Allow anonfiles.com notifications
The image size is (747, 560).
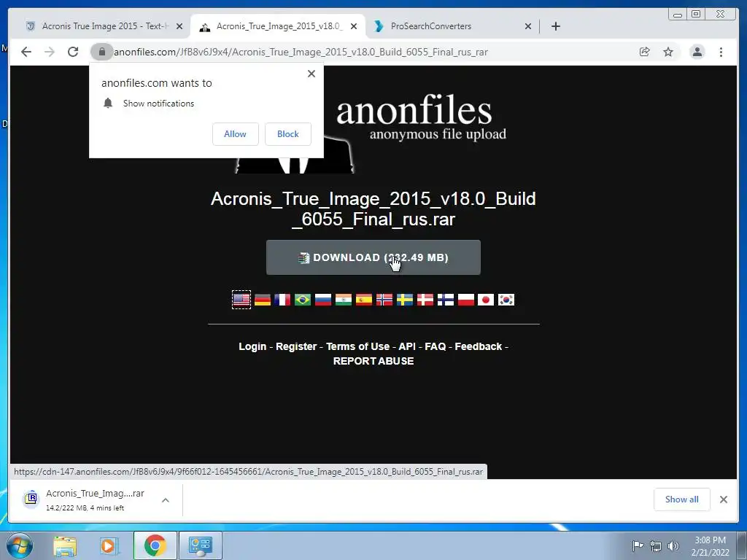(x=236, y=134)
